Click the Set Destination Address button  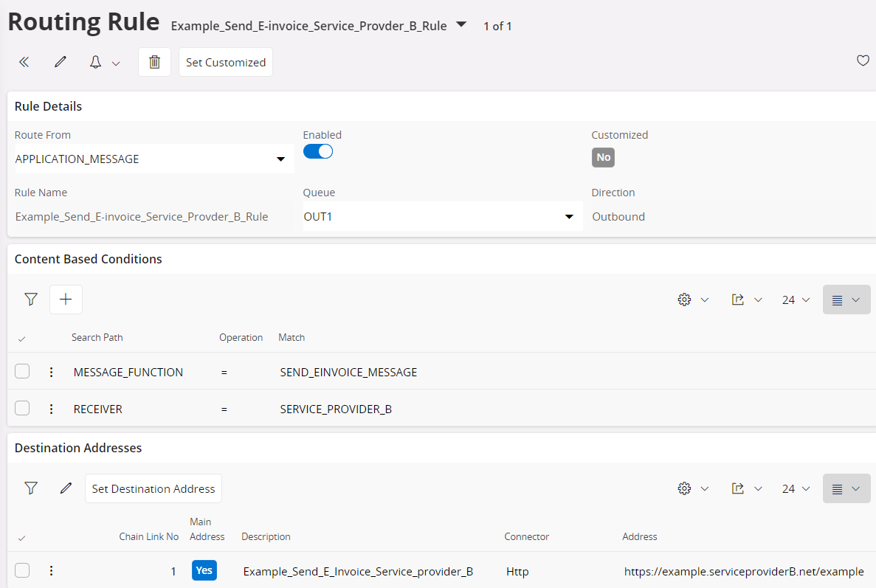153,488
